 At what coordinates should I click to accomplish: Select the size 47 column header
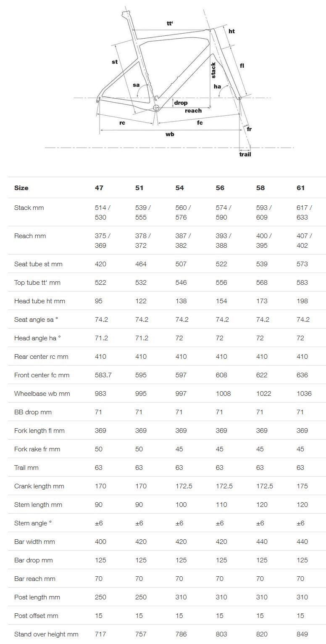(99, 188)
